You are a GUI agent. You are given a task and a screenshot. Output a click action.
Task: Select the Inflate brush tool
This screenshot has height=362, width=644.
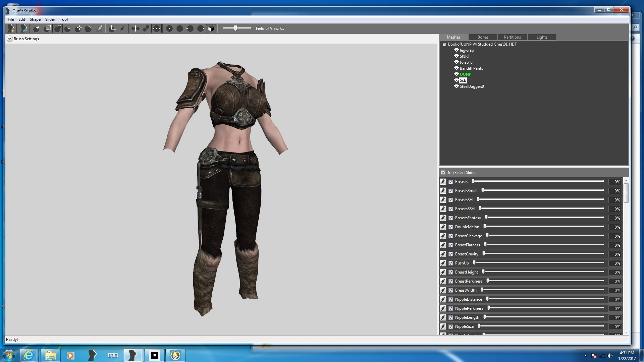pyautogui.click(x=58, y=28)
